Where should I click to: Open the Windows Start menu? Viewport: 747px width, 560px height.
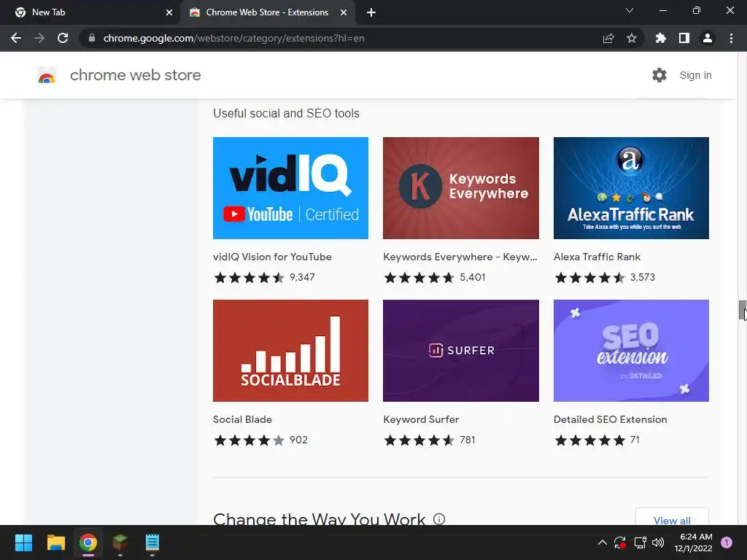23,542
